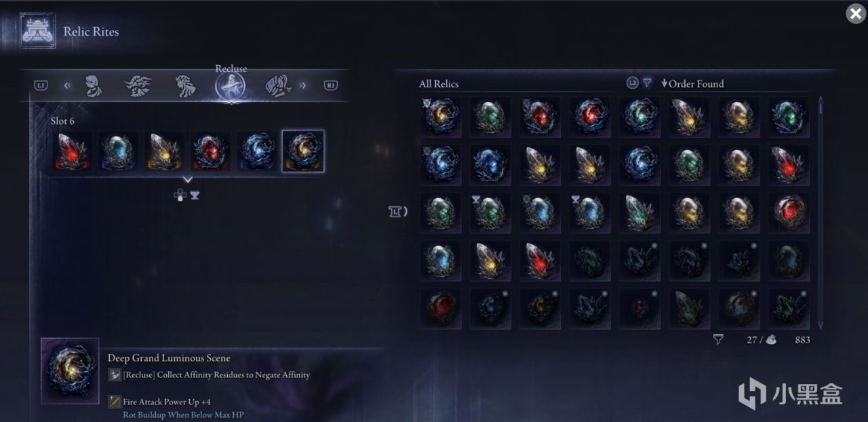The width and height of the screenshot is (868, 422).
Task: Advance characters with the right double-chevron arrow
Action: tap(302, 85)
